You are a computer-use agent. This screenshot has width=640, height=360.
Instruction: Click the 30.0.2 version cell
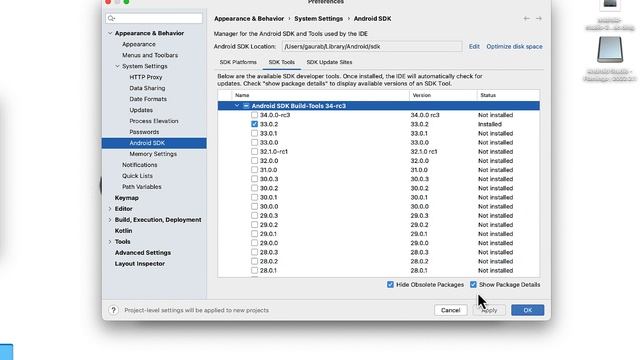(419, 188)
